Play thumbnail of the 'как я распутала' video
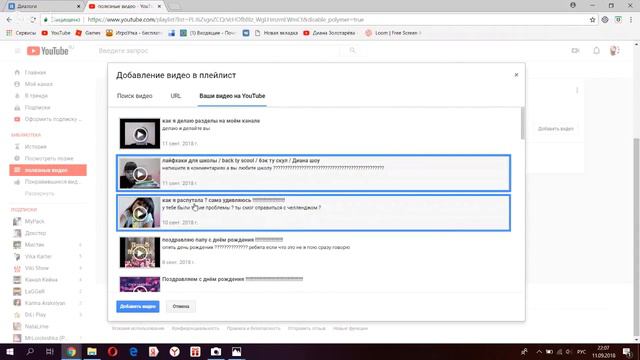The image size is (640, 360). [140, 213]
